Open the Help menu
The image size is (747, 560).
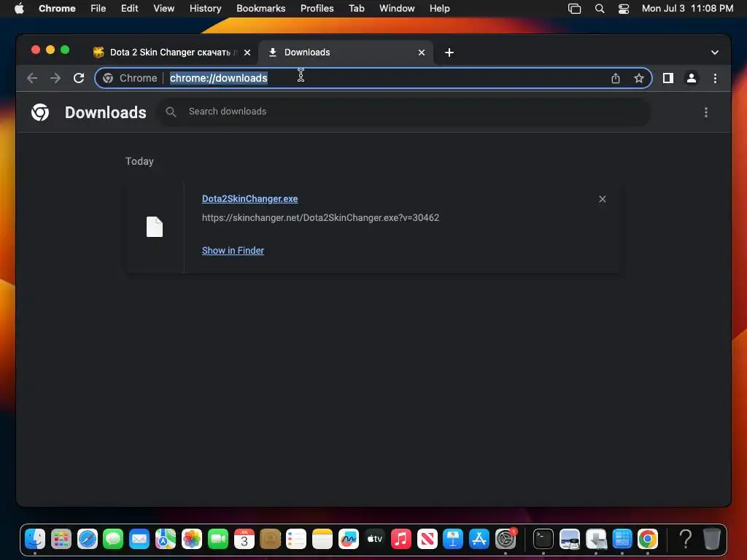(439, 8)
